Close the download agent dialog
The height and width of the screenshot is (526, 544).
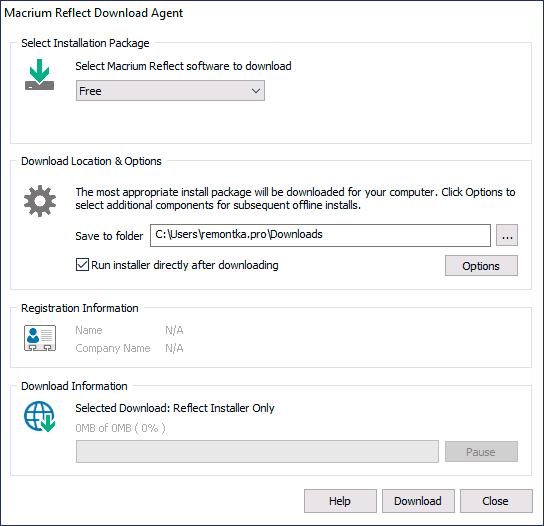(496, 501)
